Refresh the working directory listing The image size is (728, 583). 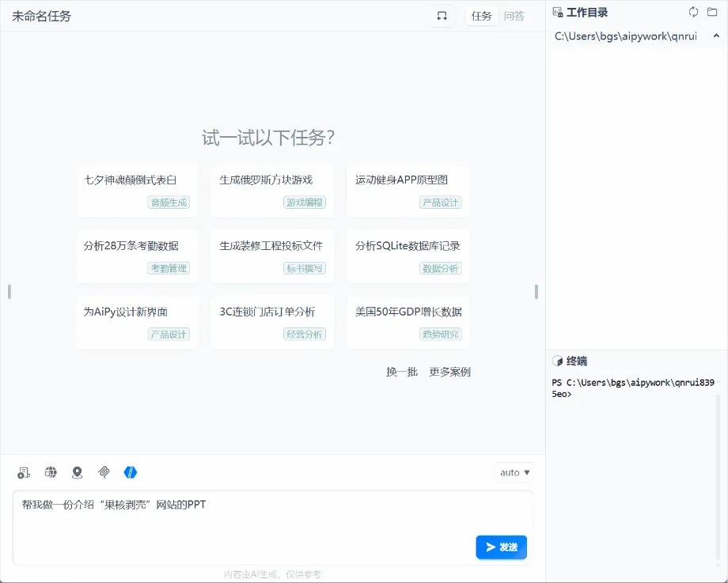(694, 12)
